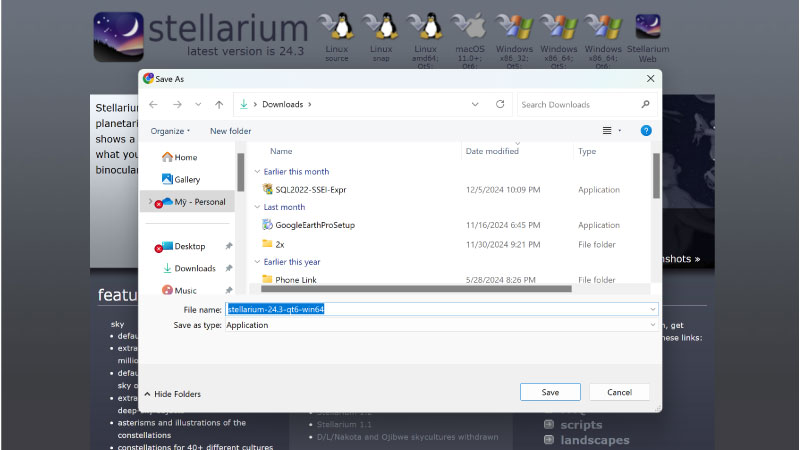Screen dimensions: 800x450
Task: Click the 11/16/2024 6:45 PM date cell
Action: (x=503, y=225)
